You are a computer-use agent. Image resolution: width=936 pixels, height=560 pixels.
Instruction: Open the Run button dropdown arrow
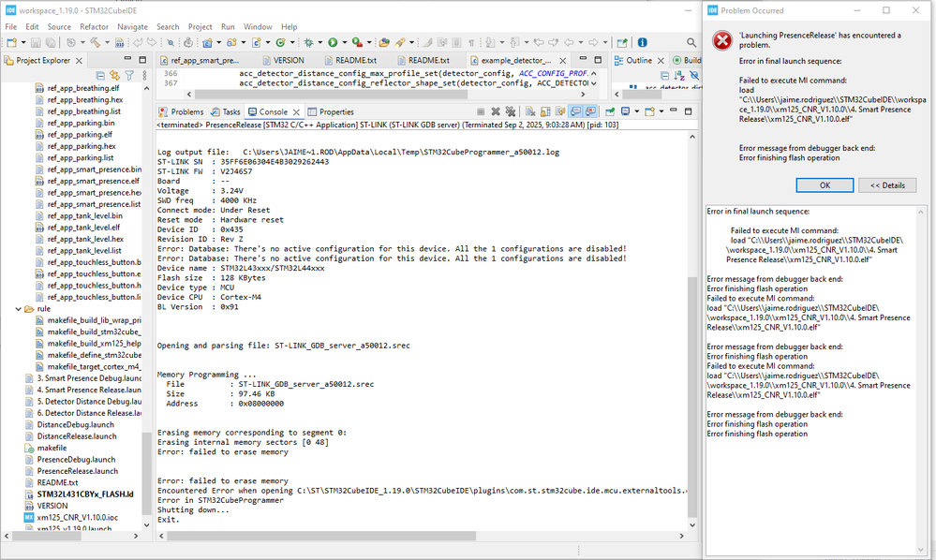[x=343, y=42]
